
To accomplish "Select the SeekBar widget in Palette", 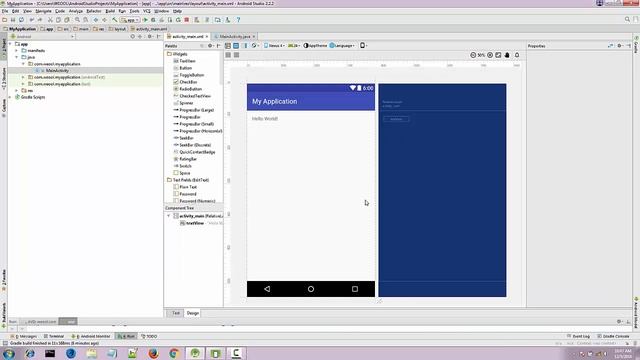I will (x=183, y=138).
